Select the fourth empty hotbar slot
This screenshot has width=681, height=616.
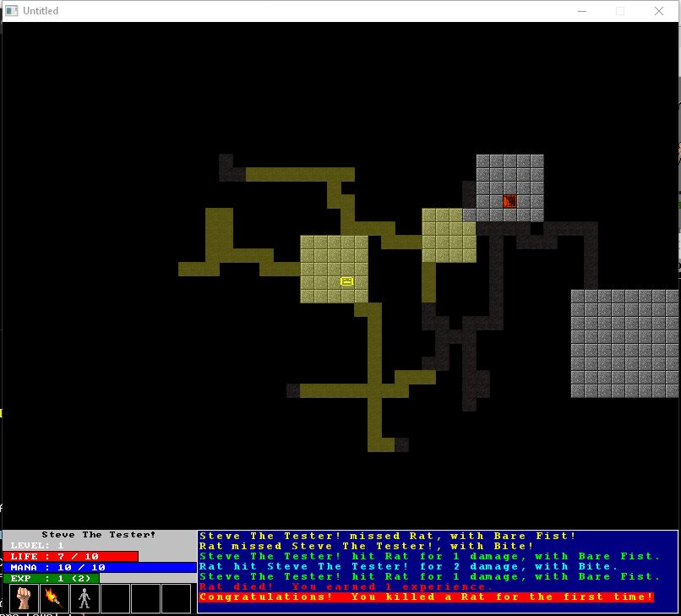point(115,598)
